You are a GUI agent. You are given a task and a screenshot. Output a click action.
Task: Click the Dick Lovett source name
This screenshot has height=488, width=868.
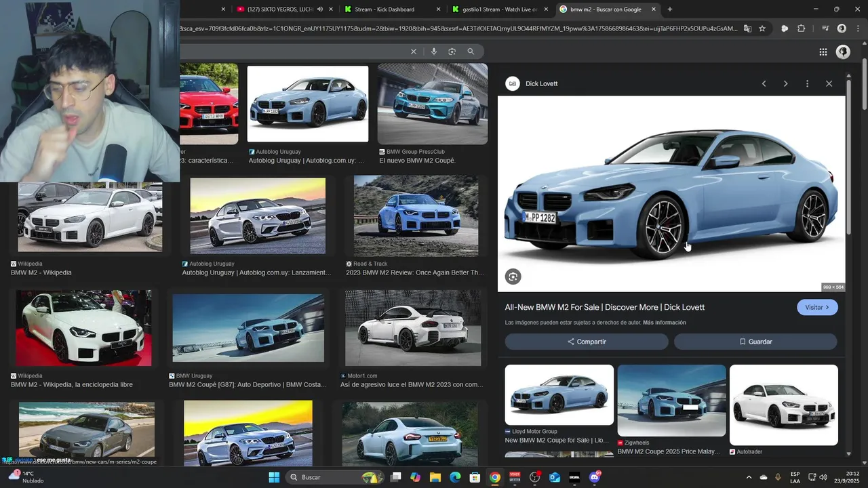[541, 84]
